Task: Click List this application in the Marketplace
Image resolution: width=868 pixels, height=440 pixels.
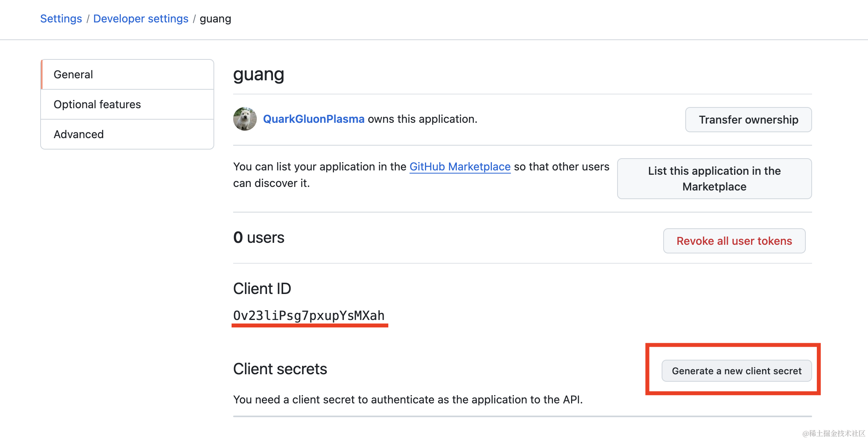Action: click(714, 179)
